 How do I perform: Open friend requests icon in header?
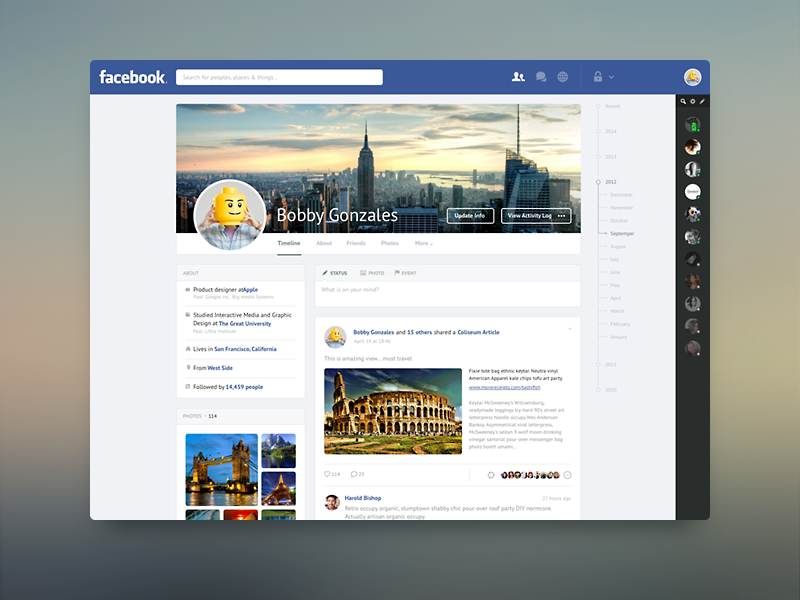click(518, 77)
